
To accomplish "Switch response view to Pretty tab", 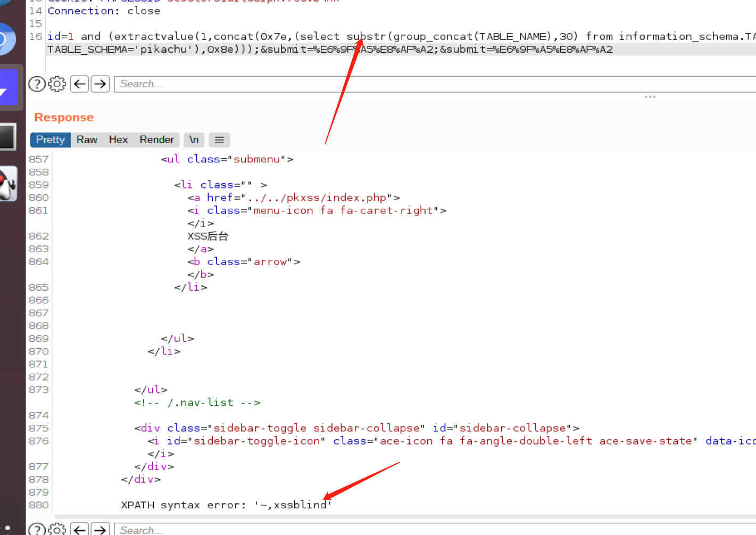I will click(x=51, y=139).
